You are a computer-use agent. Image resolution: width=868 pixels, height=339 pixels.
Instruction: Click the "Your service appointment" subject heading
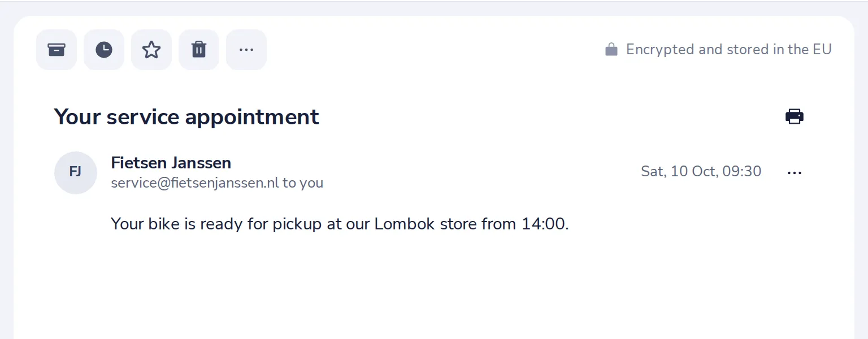pos(186,117)
